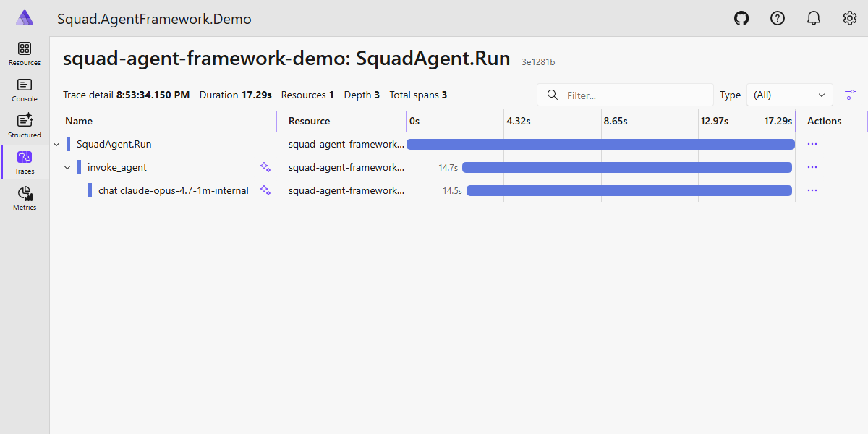
Task: Open the Type (All) dropdown
Action: (789, 95)
